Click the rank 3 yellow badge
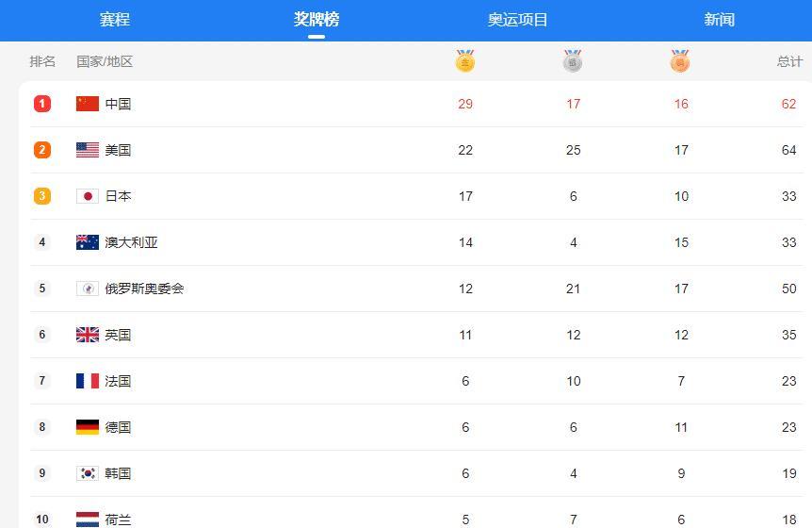This screenshot has height=528, width=812. click(41, 196)
